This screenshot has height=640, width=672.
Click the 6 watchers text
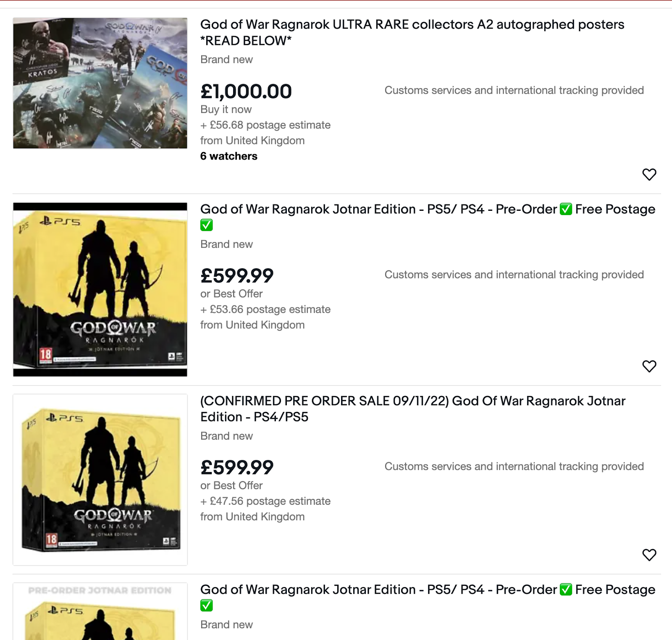[228, 156]
